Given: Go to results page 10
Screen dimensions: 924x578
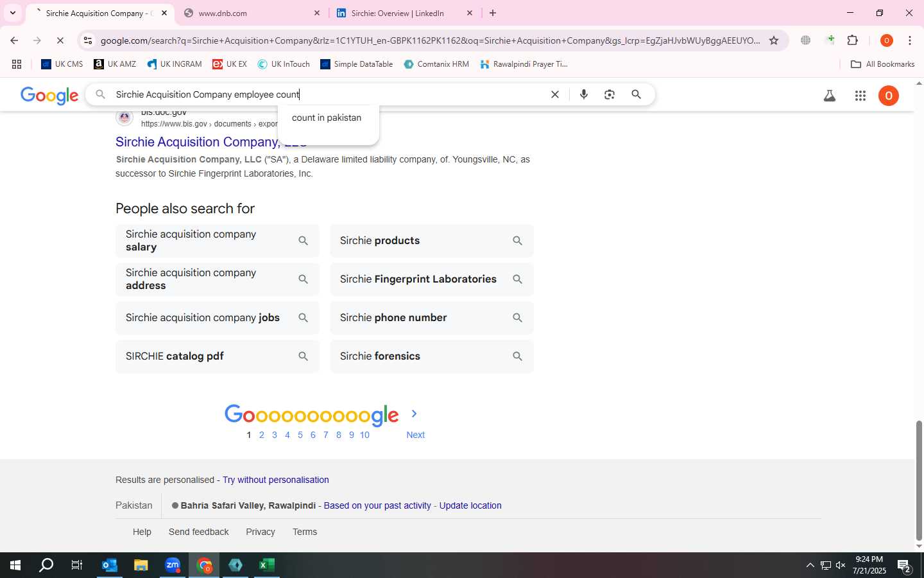Looking at the screenshot, I should (x=364, y=435).
